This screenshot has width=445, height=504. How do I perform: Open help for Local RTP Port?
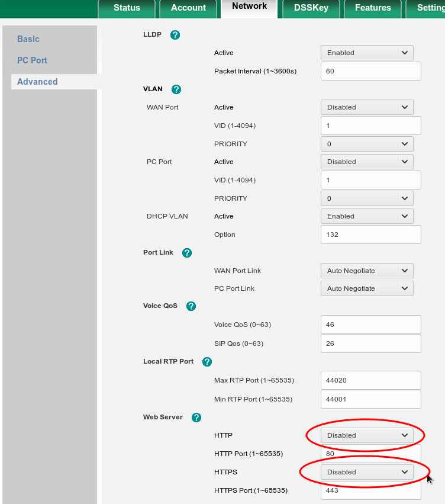[207, 362]
